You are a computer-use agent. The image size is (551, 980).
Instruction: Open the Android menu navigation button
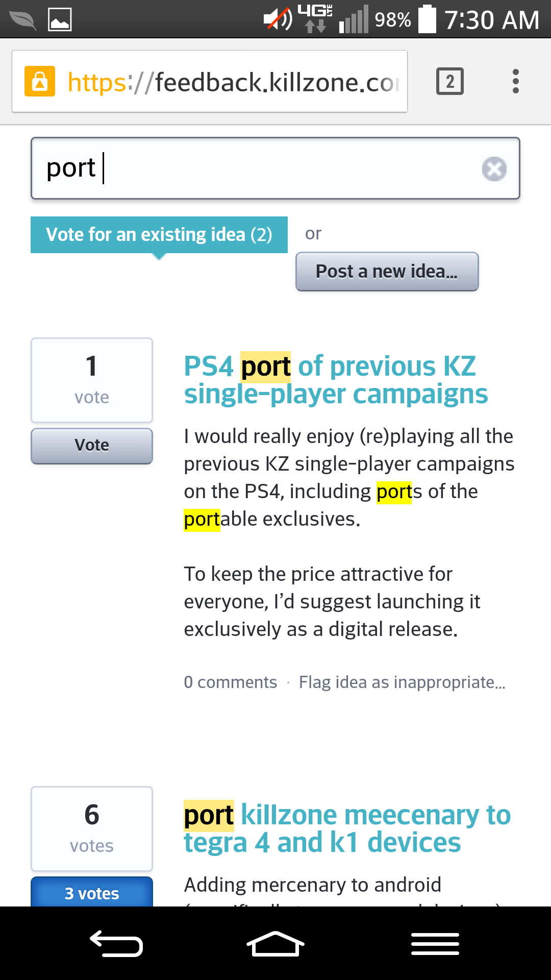[x=435, y=944]
